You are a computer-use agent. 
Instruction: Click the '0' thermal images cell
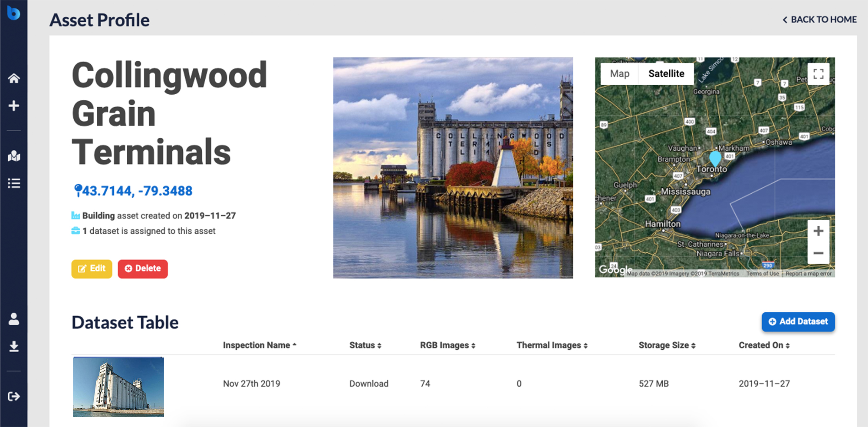519,384
